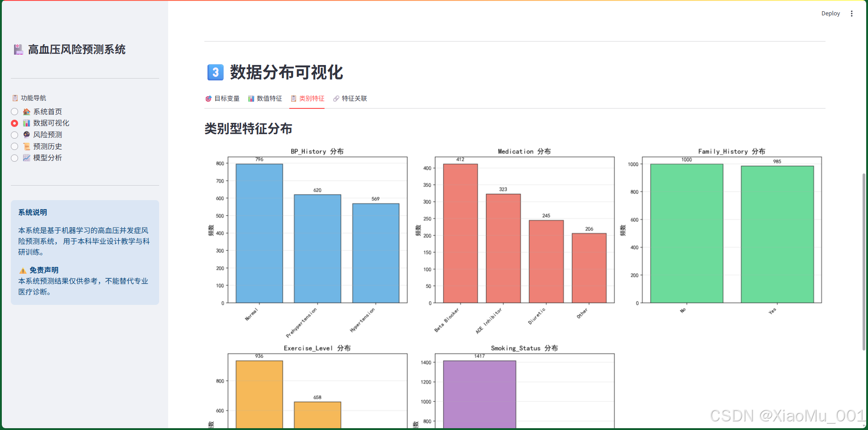
Task: Click the trend chart icon beside 模型分析
Action: pos(27,158)
